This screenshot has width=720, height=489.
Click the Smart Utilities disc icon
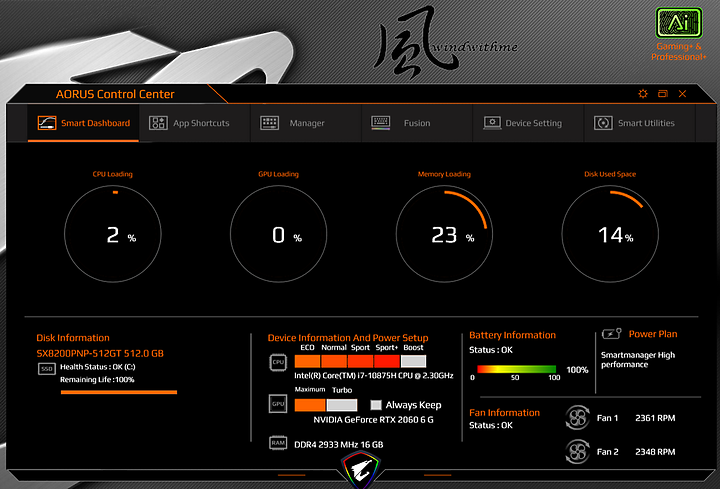(603, 123)
